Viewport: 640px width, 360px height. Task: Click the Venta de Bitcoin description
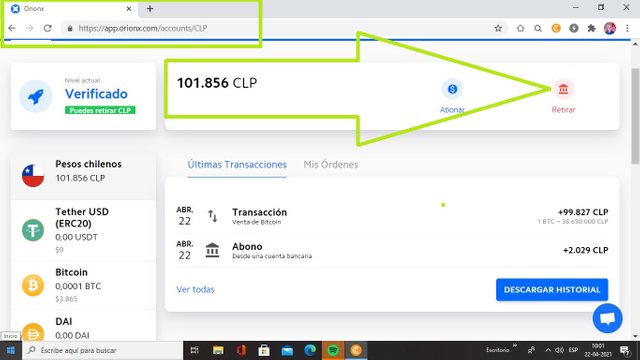pyautogui.click(x=257, y=222)
